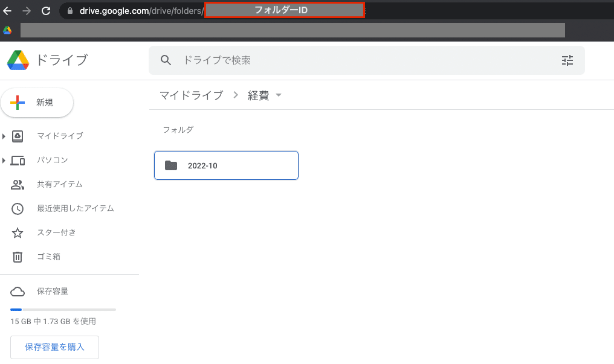Click the trash can icon
Screen dimensions: 614x364
click(x=18, y=257)
